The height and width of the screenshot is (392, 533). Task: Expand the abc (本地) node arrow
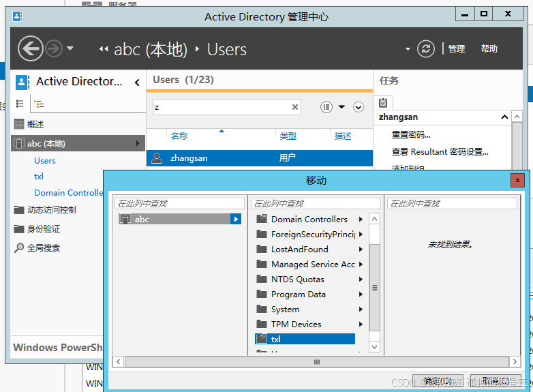tap(137, 143)
